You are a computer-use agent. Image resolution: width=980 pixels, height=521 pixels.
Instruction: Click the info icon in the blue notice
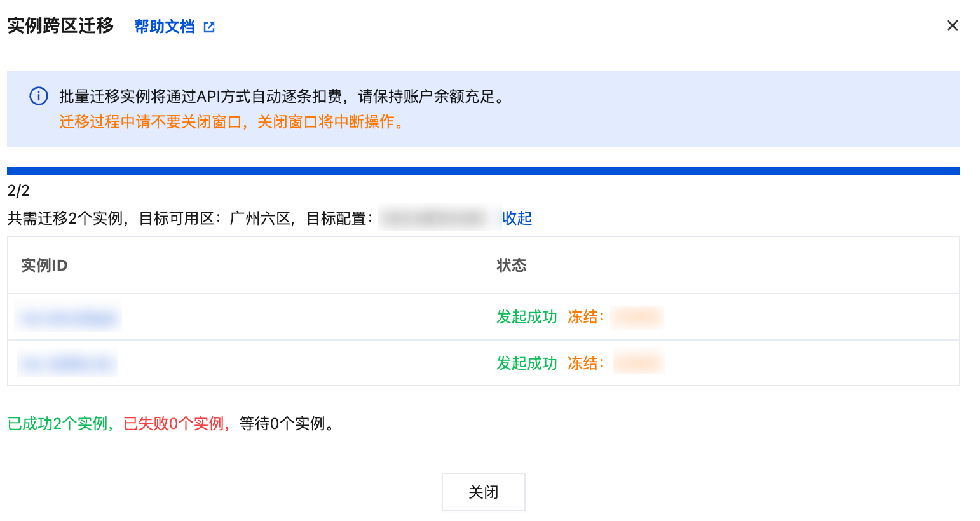click(x=39, y=97)
